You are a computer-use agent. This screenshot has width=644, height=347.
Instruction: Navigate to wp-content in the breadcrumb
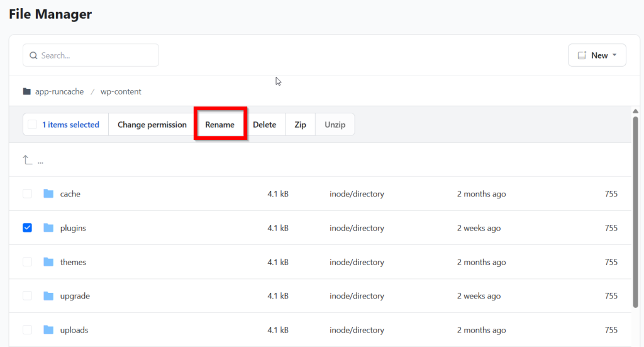point(121,92)
